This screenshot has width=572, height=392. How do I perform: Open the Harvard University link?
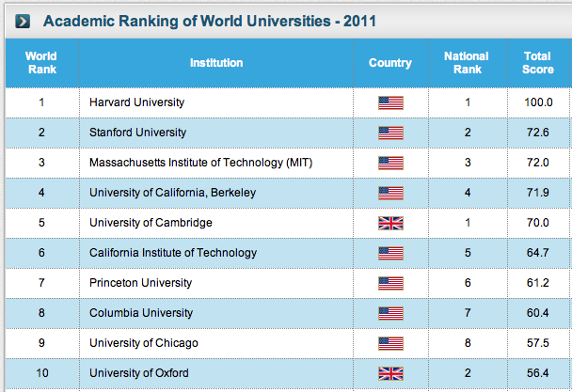point(136,102)
